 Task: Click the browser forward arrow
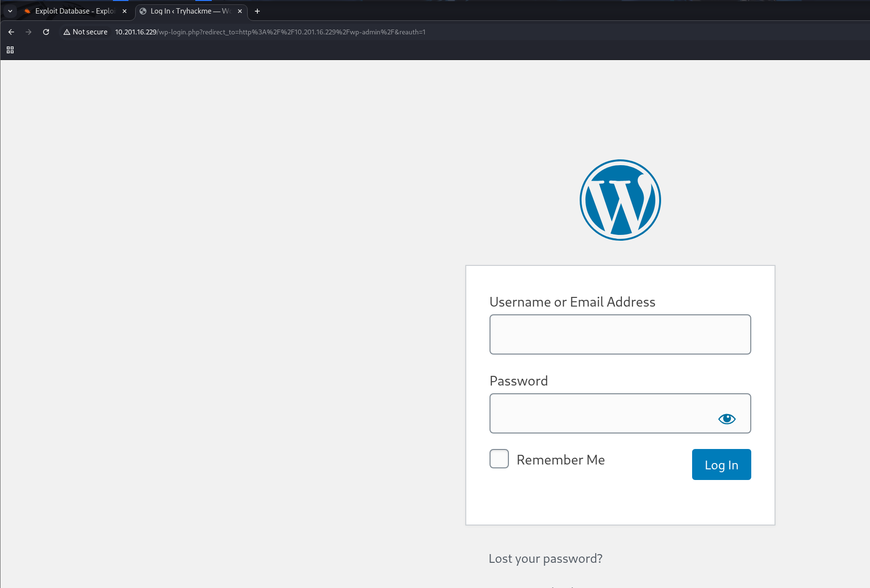(x=29, y=32)
